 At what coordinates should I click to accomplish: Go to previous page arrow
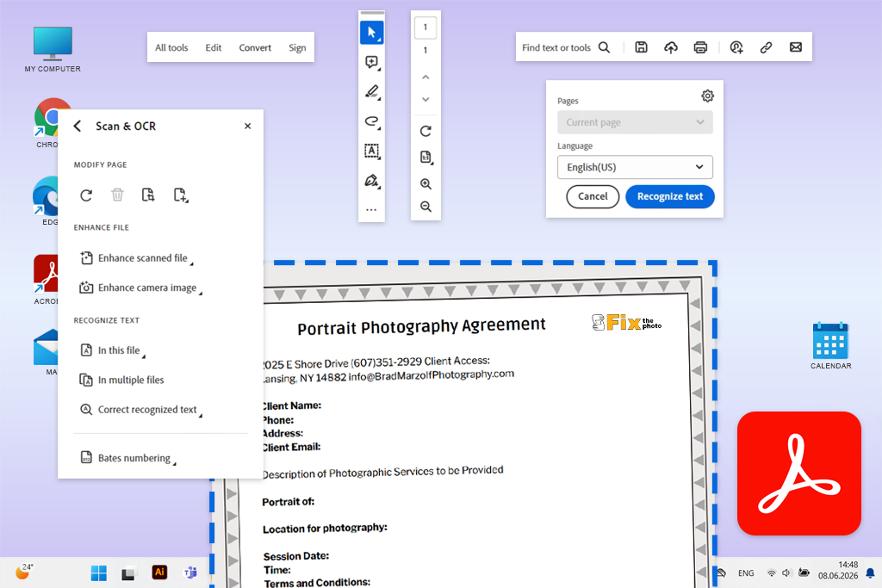click(425, 77)
